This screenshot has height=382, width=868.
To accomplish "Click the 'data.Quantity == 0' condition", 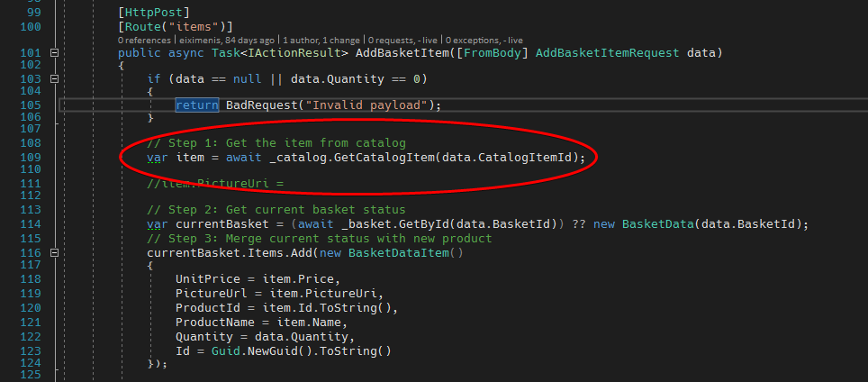I will (356, 79).
